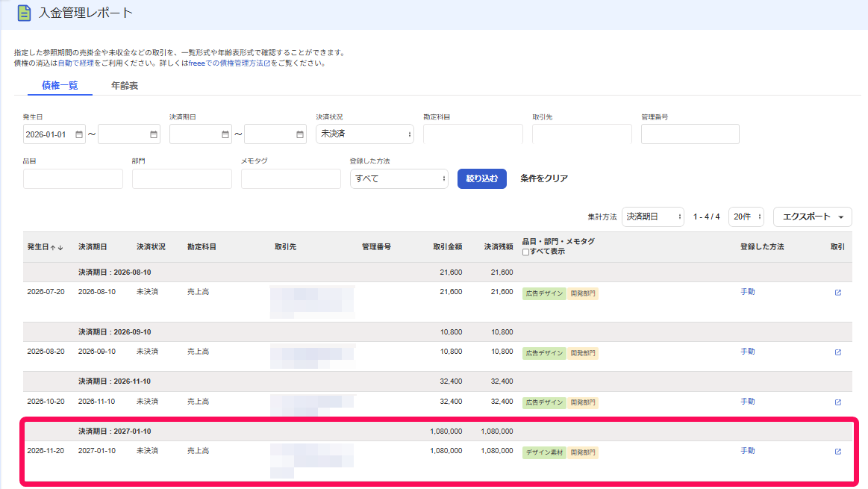Expand the エクスポート dropdown button
This screenshot has height=489, width=868.
pos(813,217)
